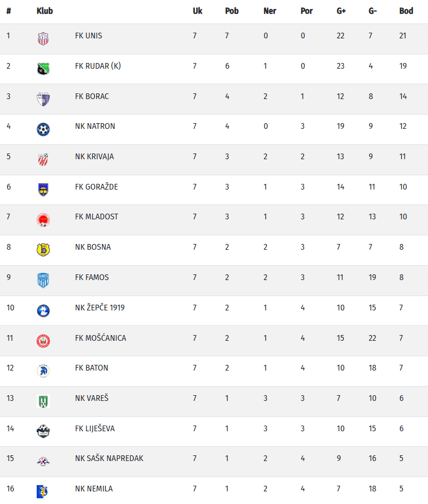The image size is (428, 504).
Task: Click the Pob column header
Action: click(x=231, y=11)
